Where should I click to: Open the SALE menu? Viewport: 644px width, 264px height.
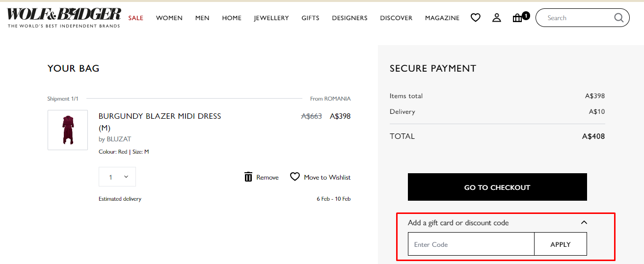tap(136, 18)
